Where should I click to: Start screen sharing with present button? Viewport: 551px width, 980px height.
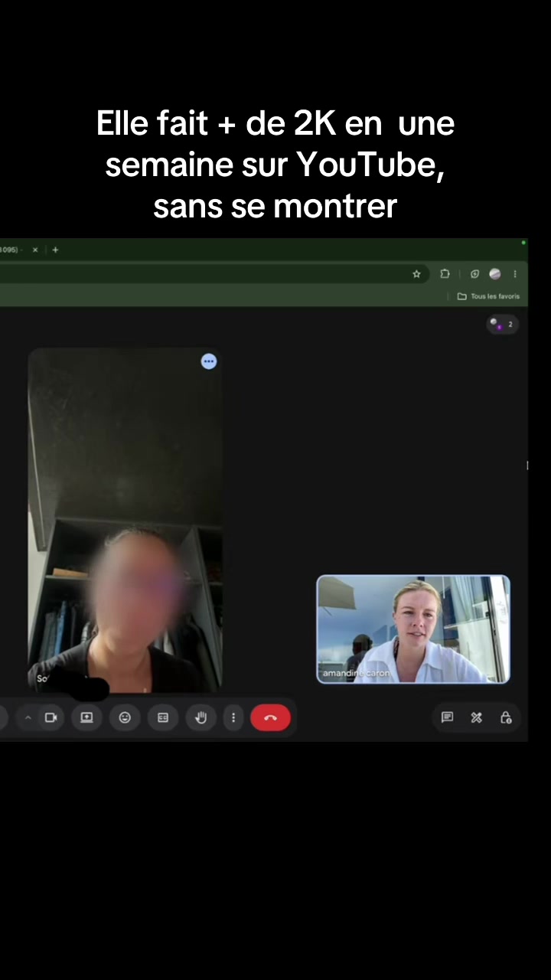[86, 717]
